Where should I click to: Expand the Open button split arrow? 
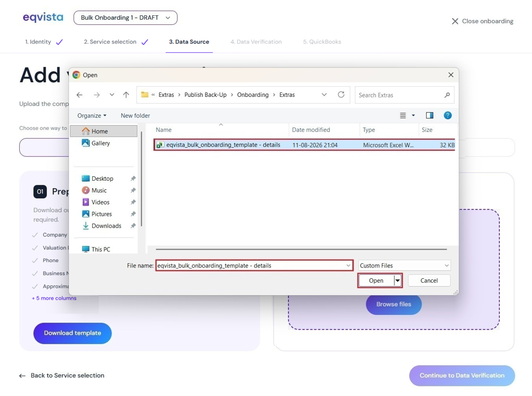[x=398, y=280]
